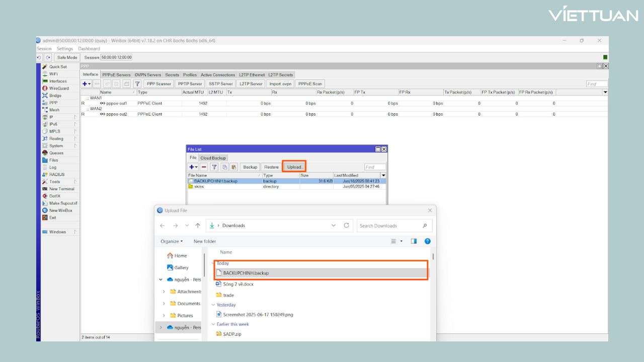The height and width of the screenshot is (362, 644).
Task: Open WireGuard from the WinBox sidebar
Action: [58, 88]
